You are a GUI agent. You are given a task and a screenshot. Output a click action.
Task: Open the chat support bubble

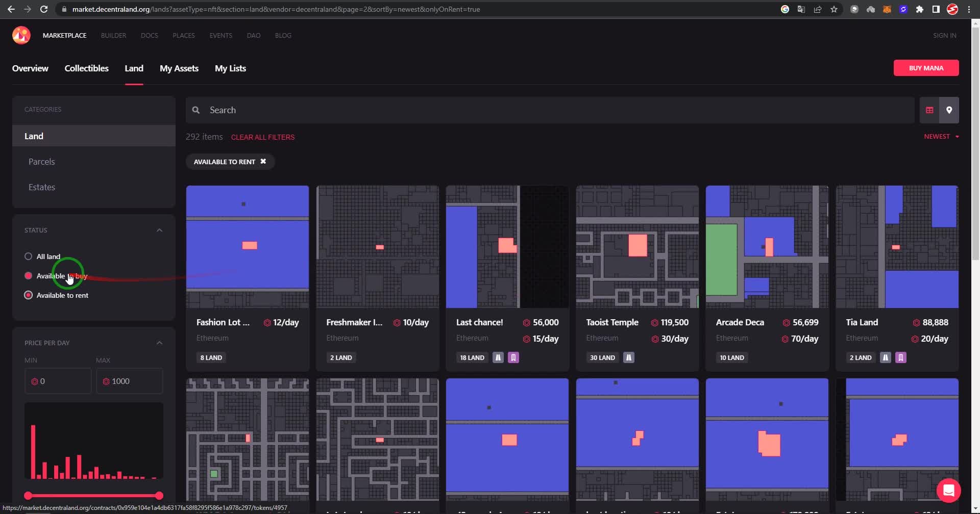click(x=948, y=491)
